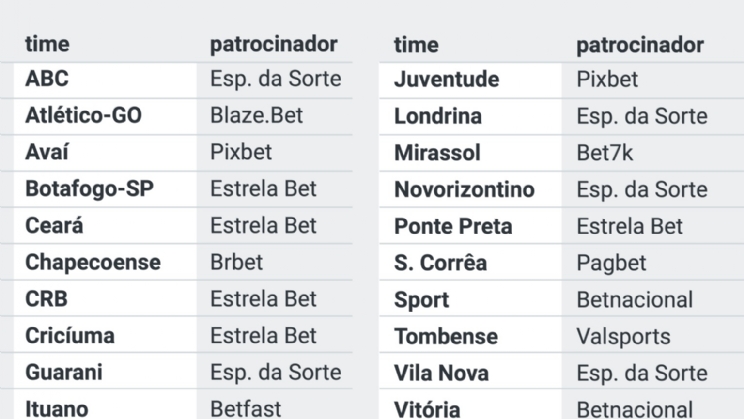The image size is (744, 419).
Task: Select the Valsports sponsor entry
Action: (x=623, y=335)
